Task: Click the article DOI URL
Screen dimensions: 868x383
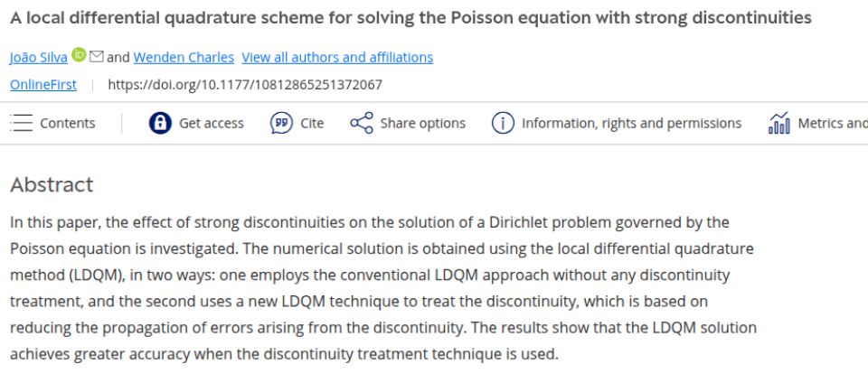Action: pyautogui.click(x=245, y=85)
